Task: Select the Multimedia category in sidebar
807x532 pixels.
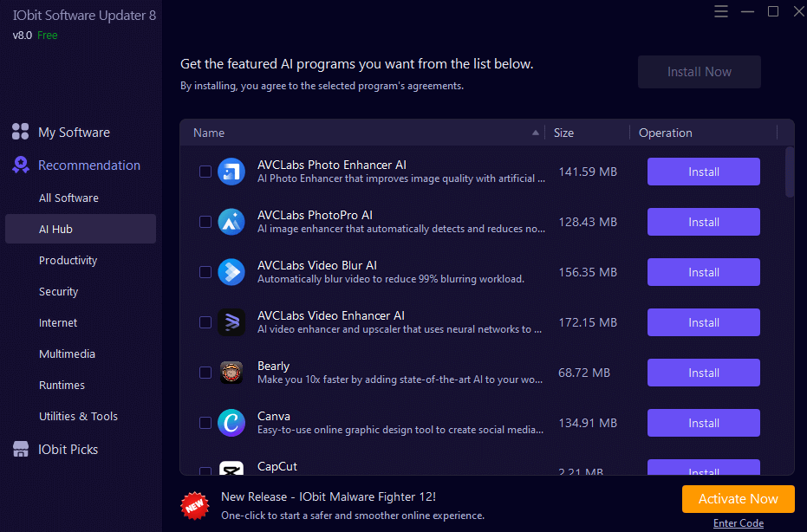Action: click(x=66, y=354)
